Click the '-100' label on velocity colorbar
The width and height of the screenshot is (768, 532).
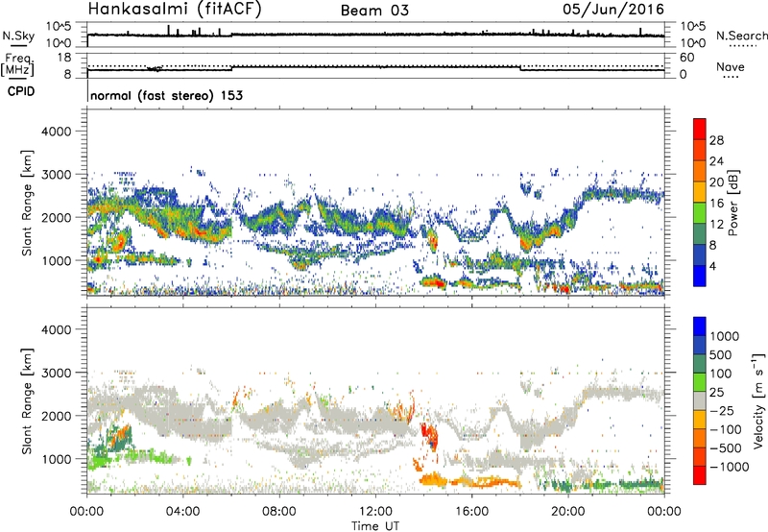click(x=726, y=429)
